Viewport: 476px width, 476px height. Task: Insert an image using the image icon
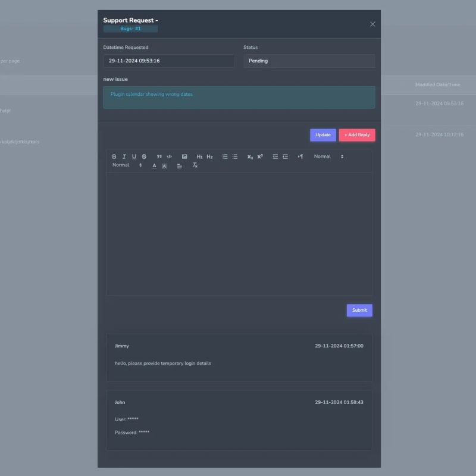click(184, 156)
